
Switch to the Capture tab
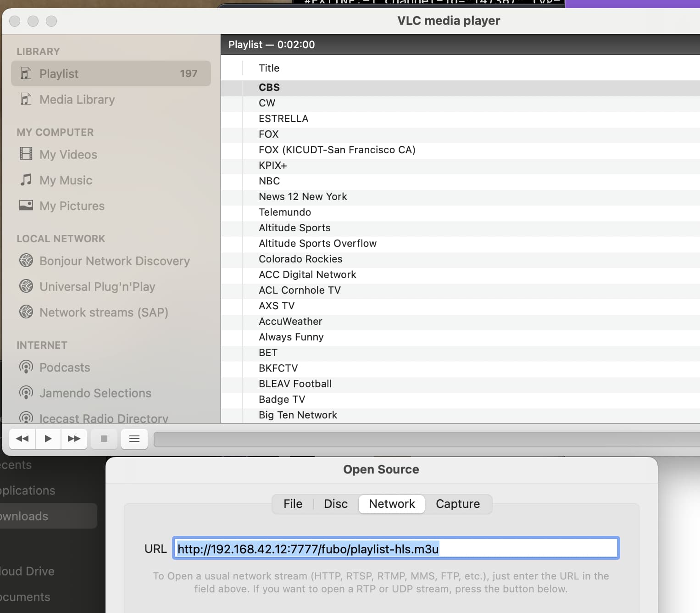pos(457,504)
